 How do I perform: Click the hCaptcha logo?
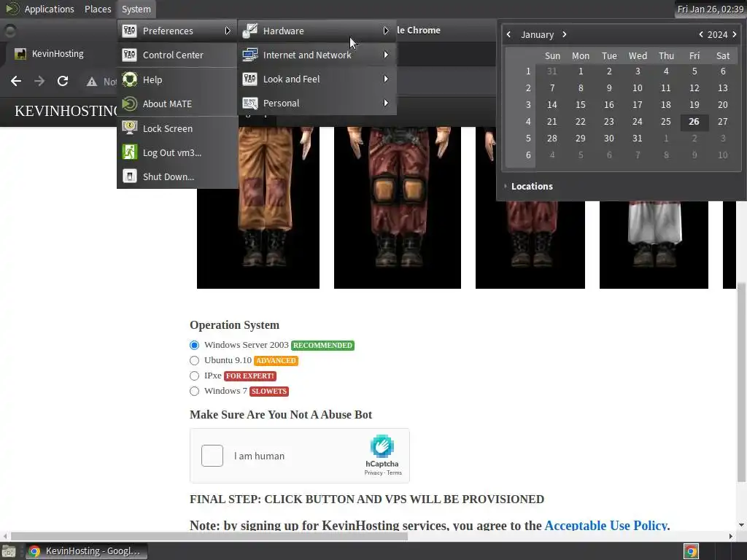pyautogui.click(x=382, y=446)
